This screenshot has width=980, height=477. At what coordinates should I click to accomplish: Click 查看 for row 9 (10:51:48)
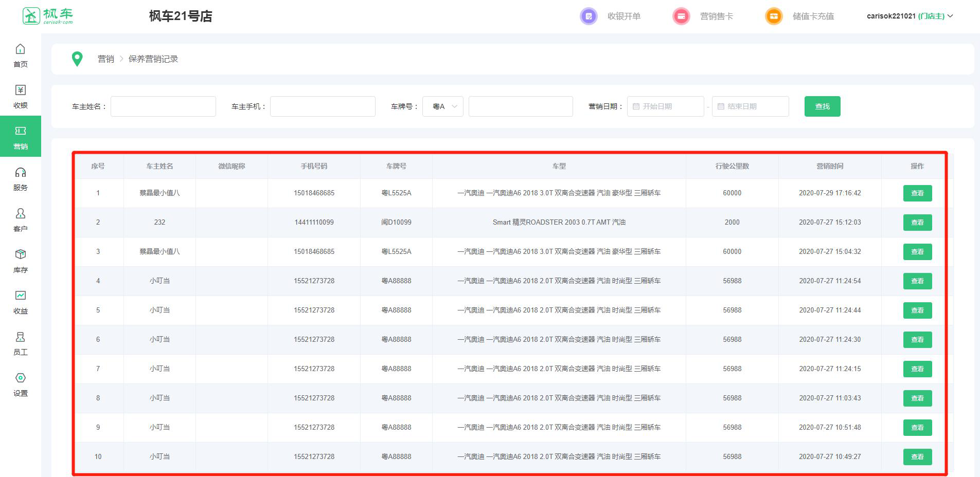[x=917, y=428]
